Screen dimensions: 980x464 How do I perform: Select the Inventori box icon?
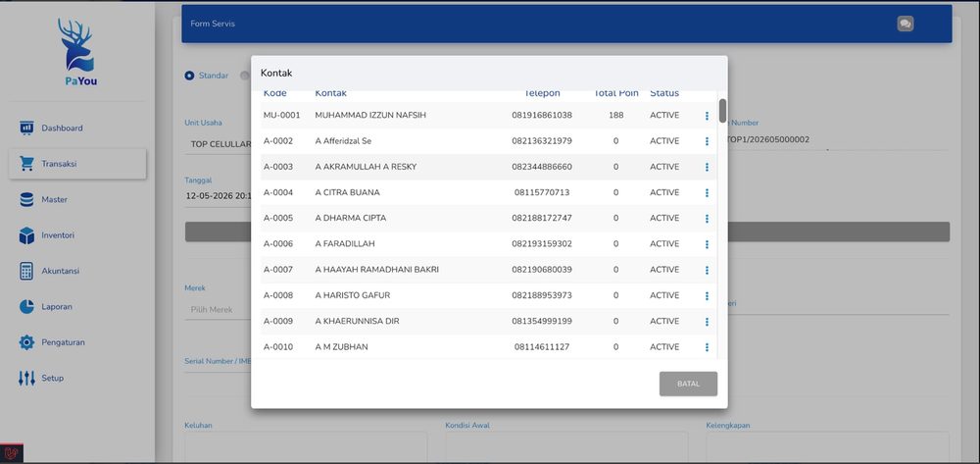pyautogui.click(x=26, y=235)
